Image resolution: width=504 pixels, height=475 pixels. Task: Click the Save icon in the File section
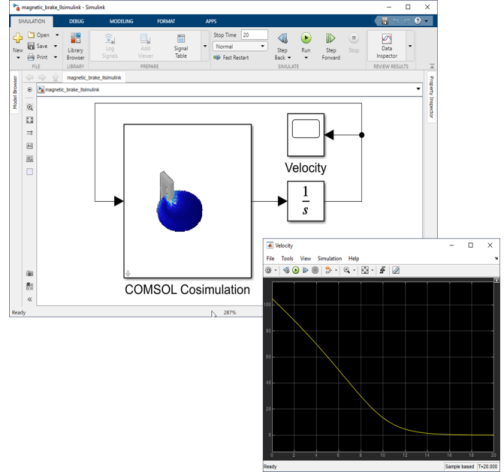tap(31, 46)
